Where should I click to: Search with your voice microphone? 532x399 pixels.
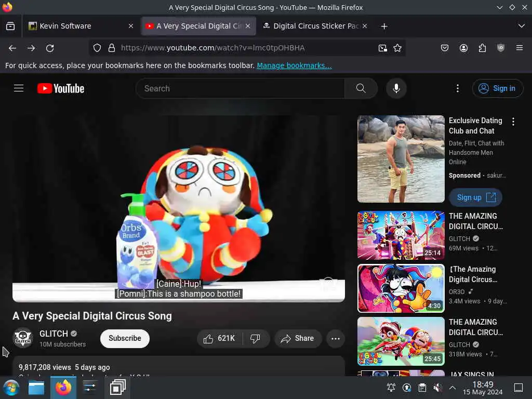(396, 88)
